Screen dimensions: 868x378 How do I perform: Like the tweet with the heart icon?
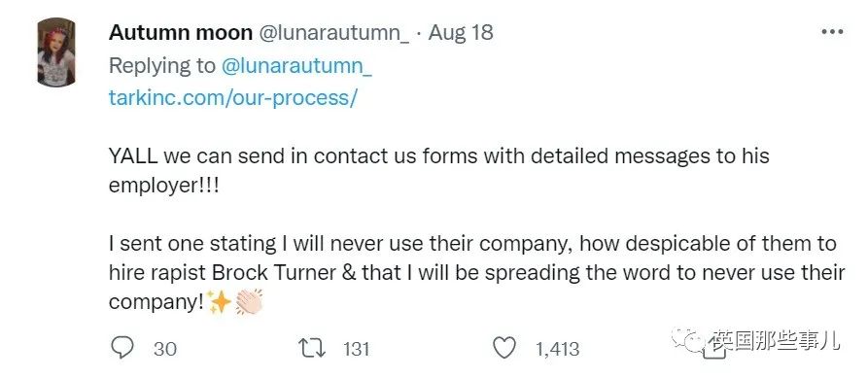pos(504,349)
